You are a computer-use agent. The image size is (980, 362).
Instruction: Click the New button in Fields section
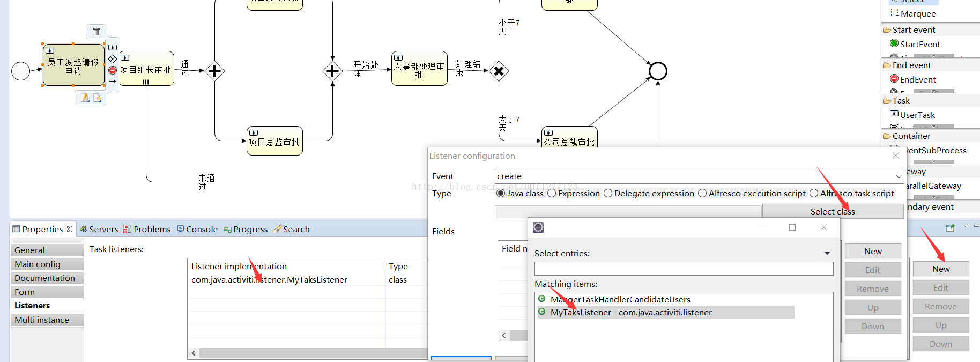click(x=873, y=251)
